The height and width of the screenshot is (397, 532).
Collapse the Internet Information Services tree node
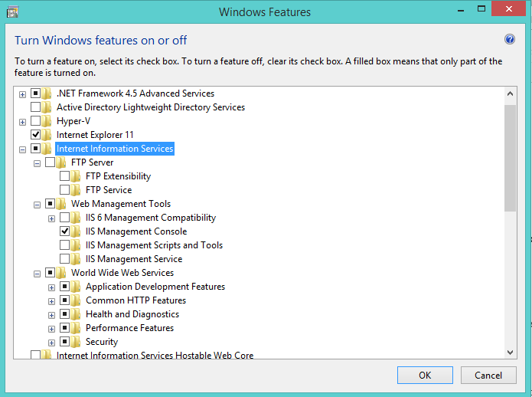22,149
